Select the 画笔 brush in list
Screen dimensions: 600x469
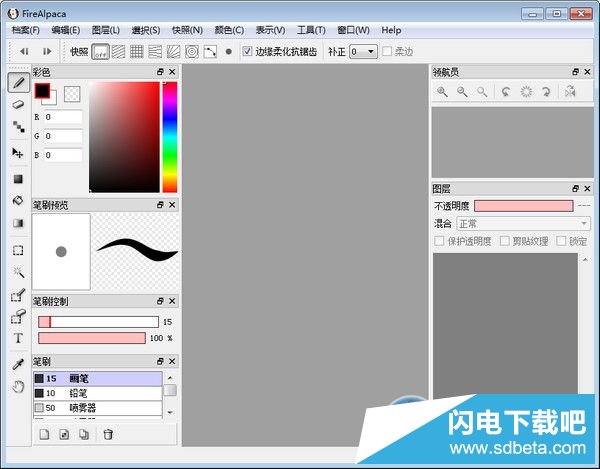(x=98, y=379)
